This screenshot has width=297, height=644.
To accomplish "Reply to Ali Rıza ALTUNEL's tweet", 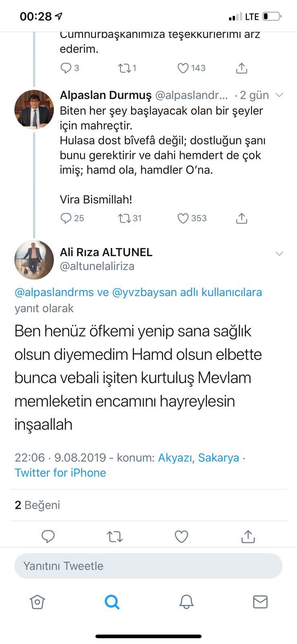I will coord(48,536).
